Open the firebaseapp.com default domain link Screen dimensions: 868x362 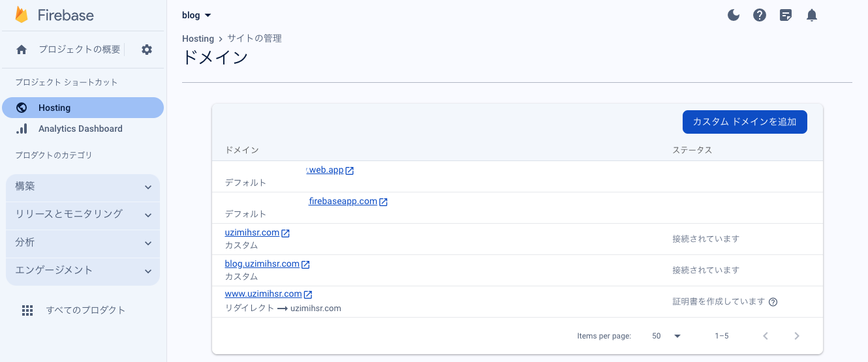(343, 202)
